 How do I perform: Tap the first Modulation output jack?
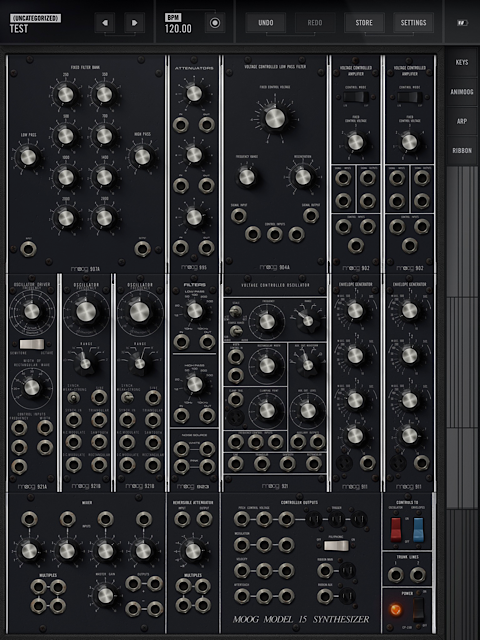click(x=242, y=545)
